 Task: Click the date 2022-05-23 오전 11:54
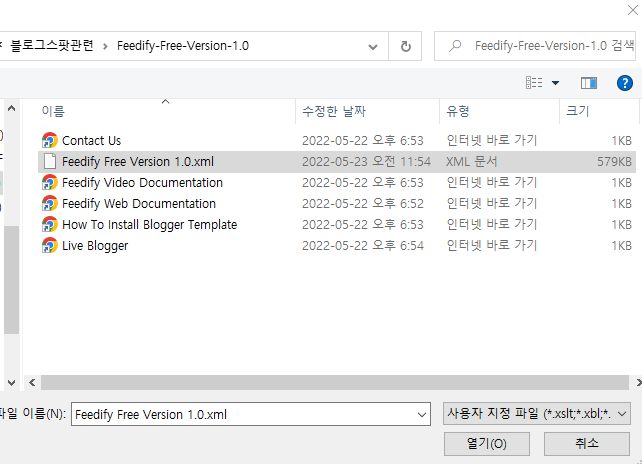point(366,161)
